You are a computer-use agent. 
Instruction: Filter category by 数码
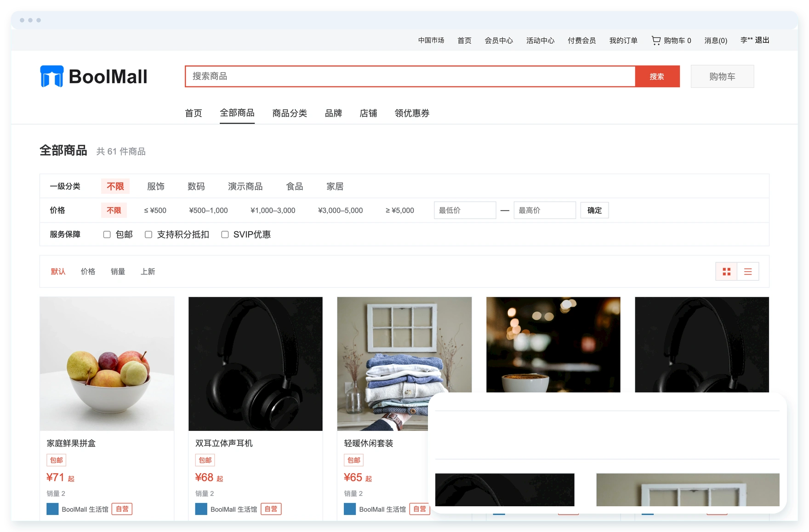click(196, 187)
